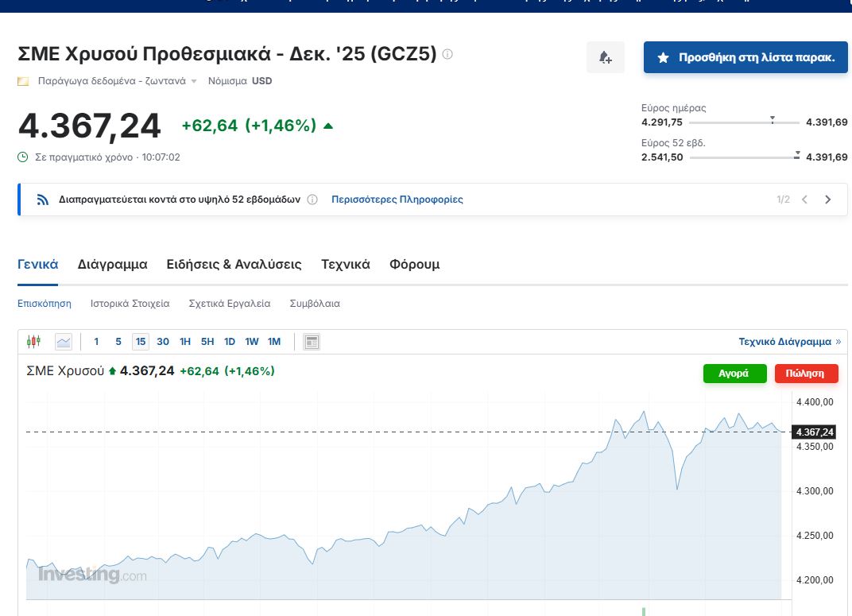Screen dimensions: 852x616
Task: Click the daily range slider bar
Action: [x=744, y=123]
